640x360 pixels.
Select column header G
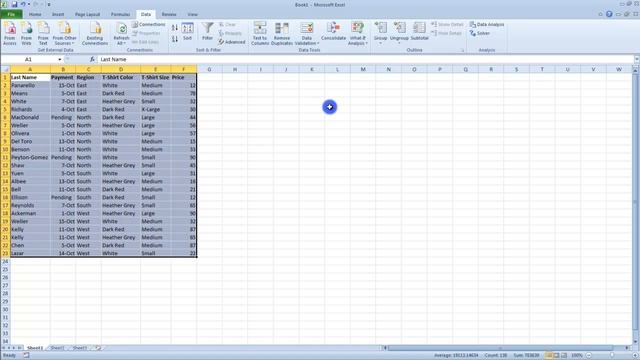(209, 69)
